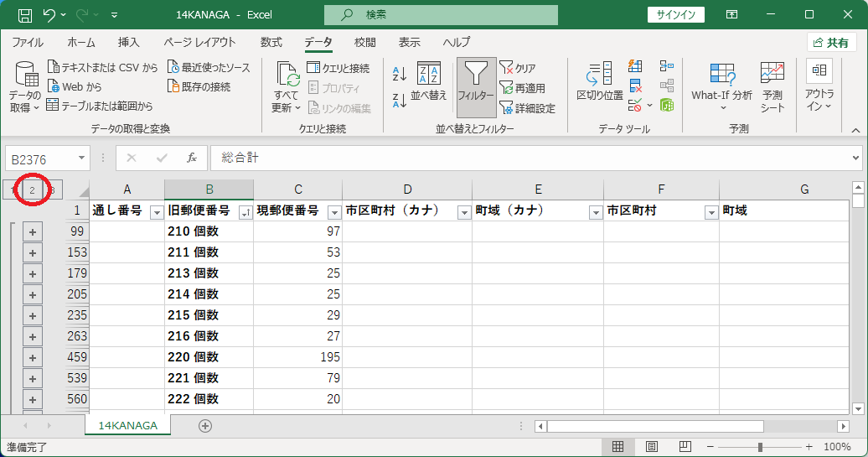868x457 pixels.
Task: Open the Help (ヘルプ) tab
Action: point(456,43)
